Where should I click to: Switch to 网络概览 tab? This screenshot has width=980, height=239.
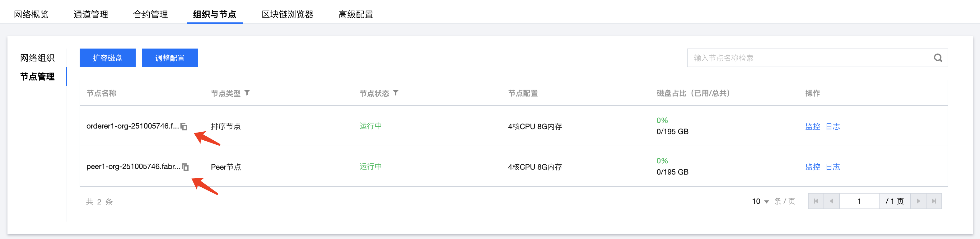coord(31,14)
